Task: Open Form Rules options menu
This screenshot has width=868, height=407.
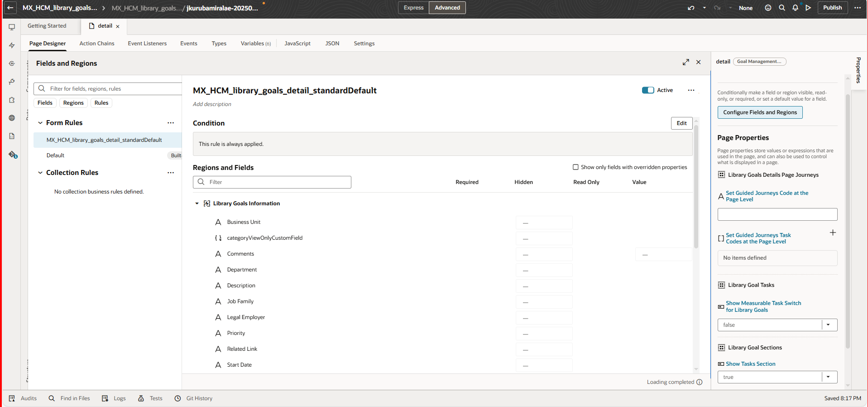Action: pyautogui.click(x=171, y=123)
